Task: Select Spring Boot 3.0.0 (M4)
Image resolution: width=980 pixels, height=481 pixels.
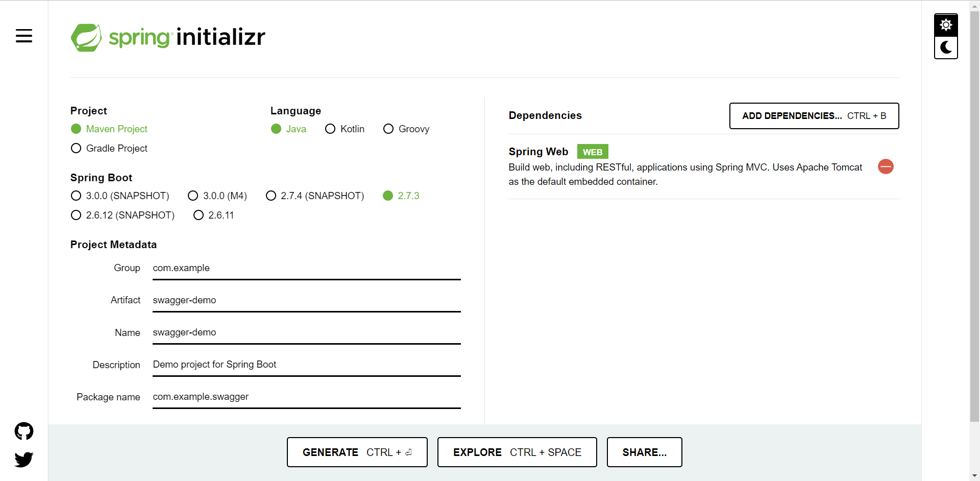Action: (217, 196)
